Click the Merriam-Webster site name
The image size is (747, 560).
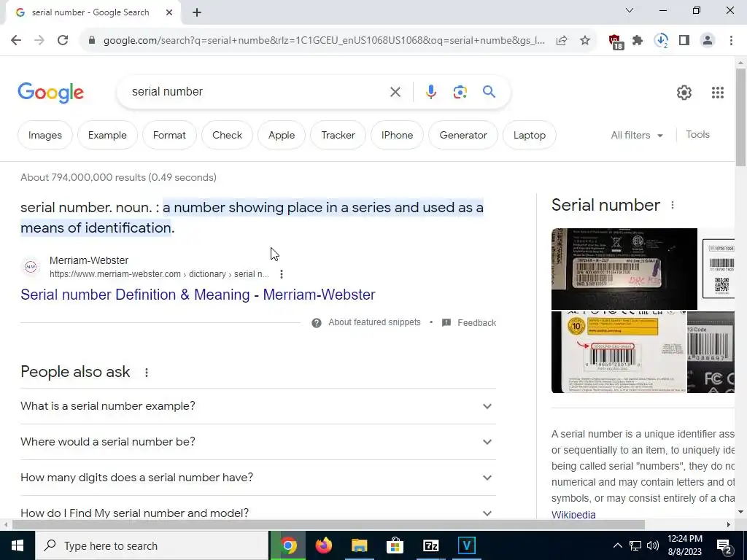pos(89,260)
